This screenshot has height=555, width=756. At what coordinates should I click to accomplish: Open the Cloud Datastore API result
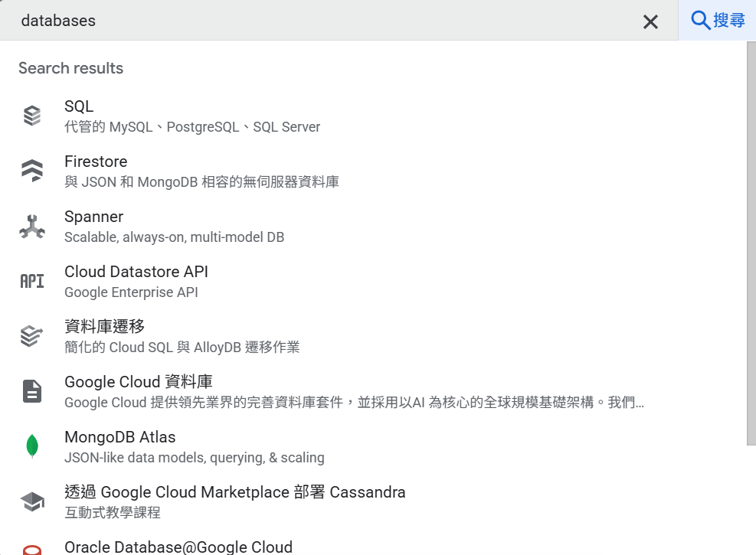tap(373, 282)
